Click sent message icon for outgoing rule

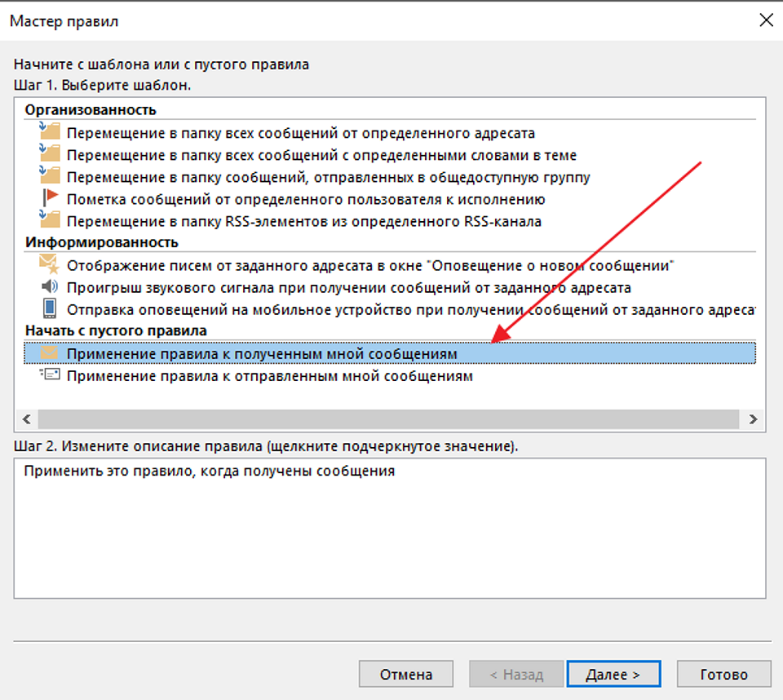[x=50, y=375]
